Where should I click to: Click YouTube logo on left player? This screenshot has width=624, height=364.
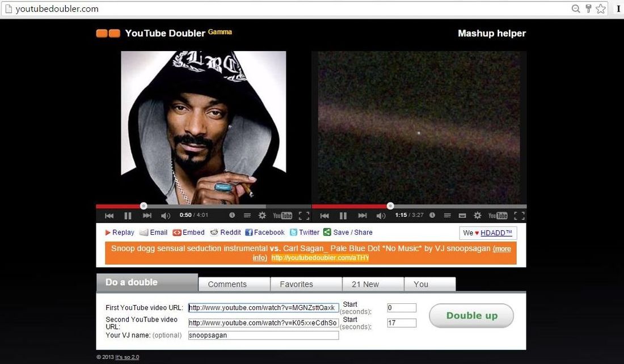click(x=283, y=215)
